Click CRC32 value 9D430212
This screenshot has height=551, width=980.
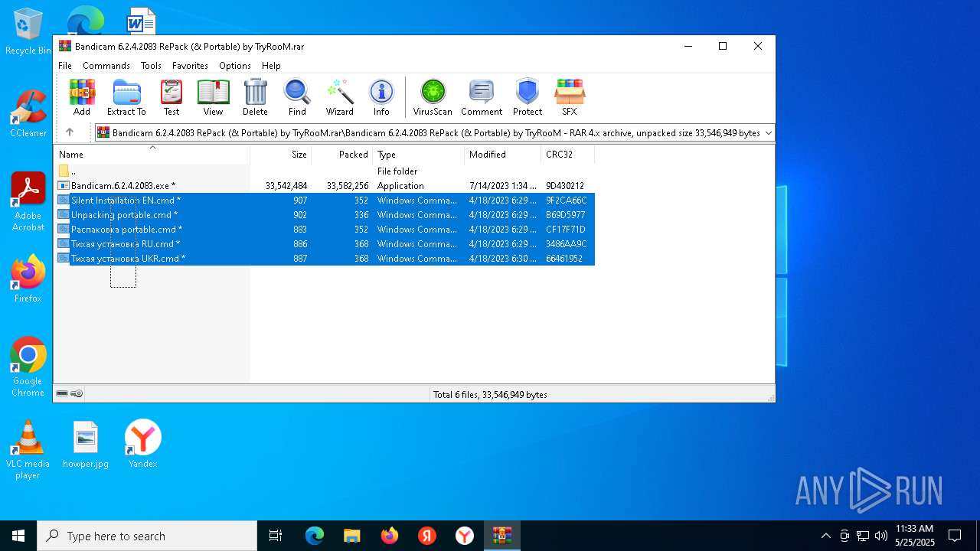pyautogui.click(x=565, y=186)
